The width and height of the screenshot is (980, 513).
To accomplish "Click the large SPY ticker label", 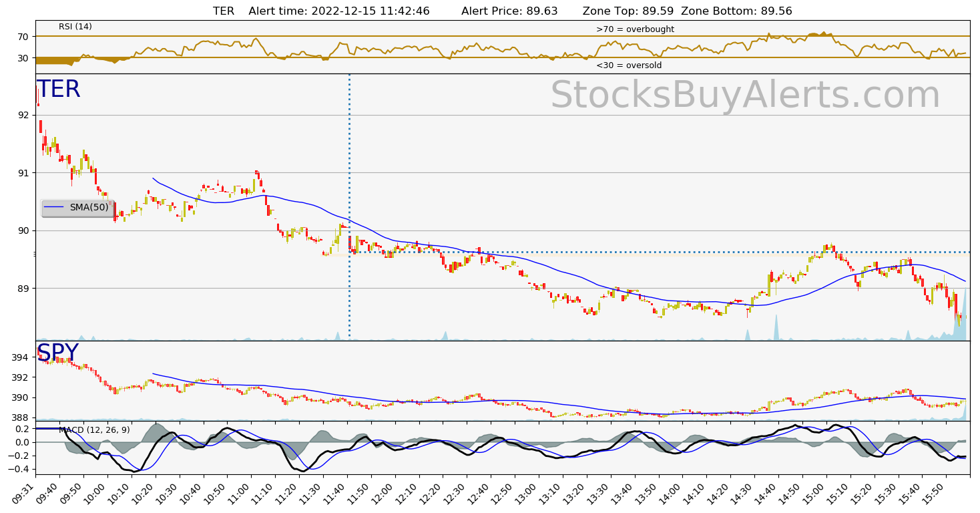I will pyautogui.click(x=57, y=353).
